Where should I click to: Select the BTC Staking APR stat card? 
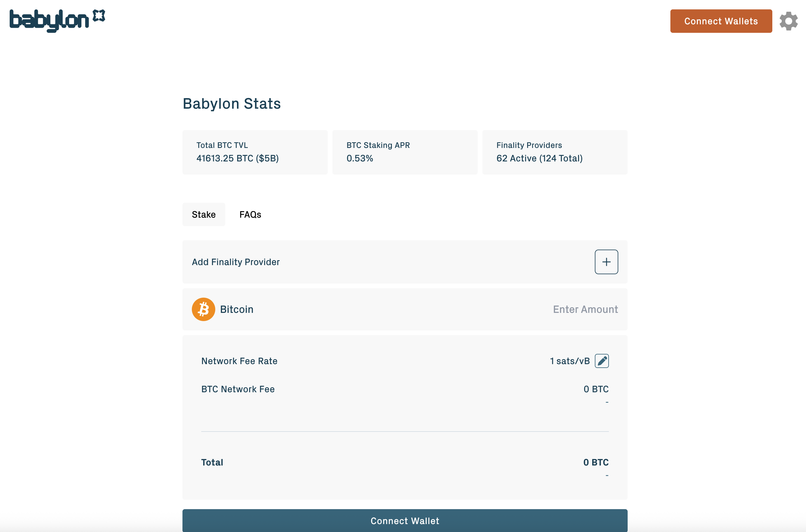click(405, 152)
